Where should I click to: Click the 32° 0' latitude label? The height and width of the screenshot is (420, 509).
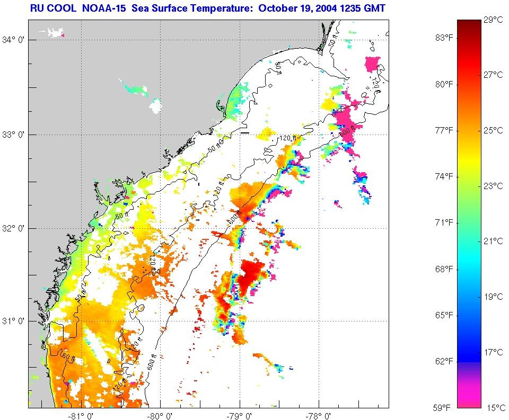click(x=13, y=228)
